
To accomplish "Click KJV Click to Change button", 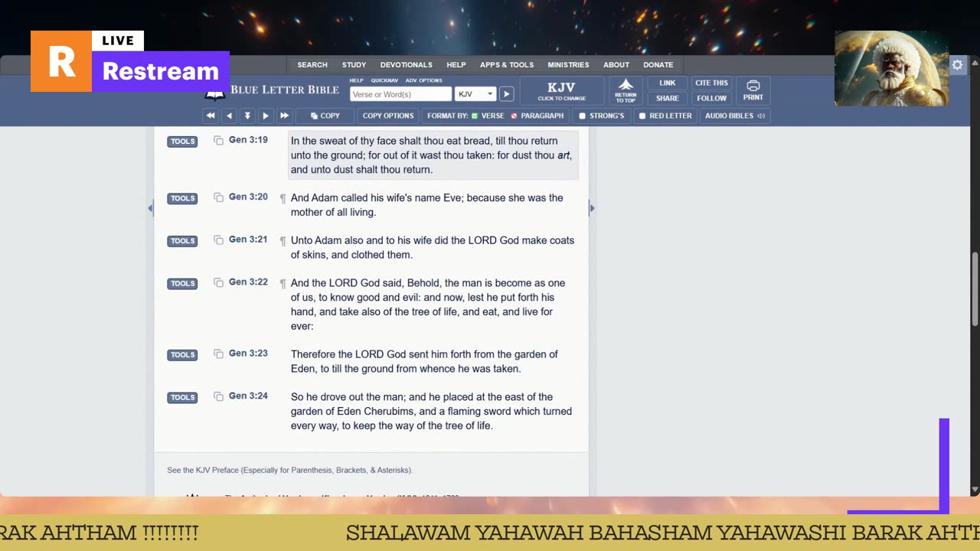I will [x=561, y=90].
